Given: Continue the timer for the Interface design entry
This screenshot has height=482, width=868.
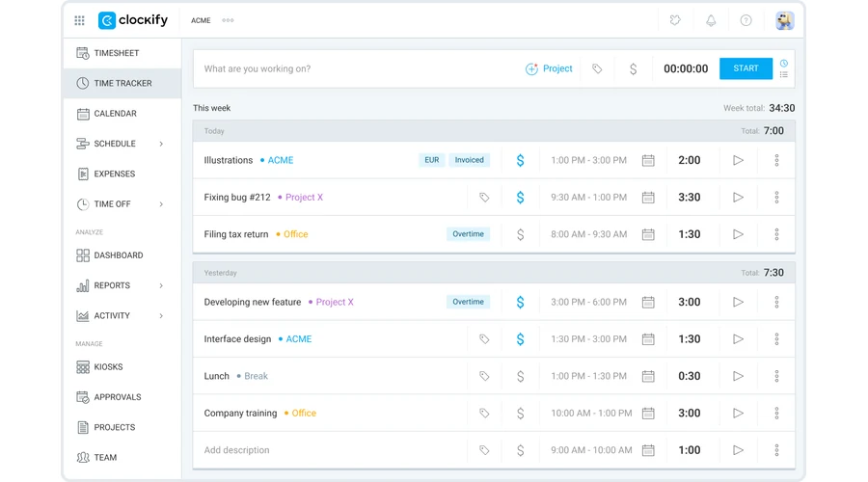Looking at the screenshot, I should point(738,339).
